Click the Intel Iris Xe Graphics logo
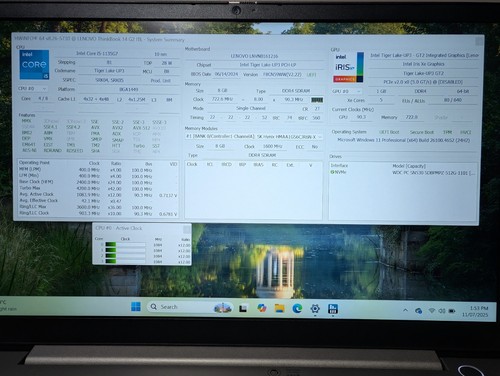This screenshot has width=500, height=376. [x=348, y=68]
